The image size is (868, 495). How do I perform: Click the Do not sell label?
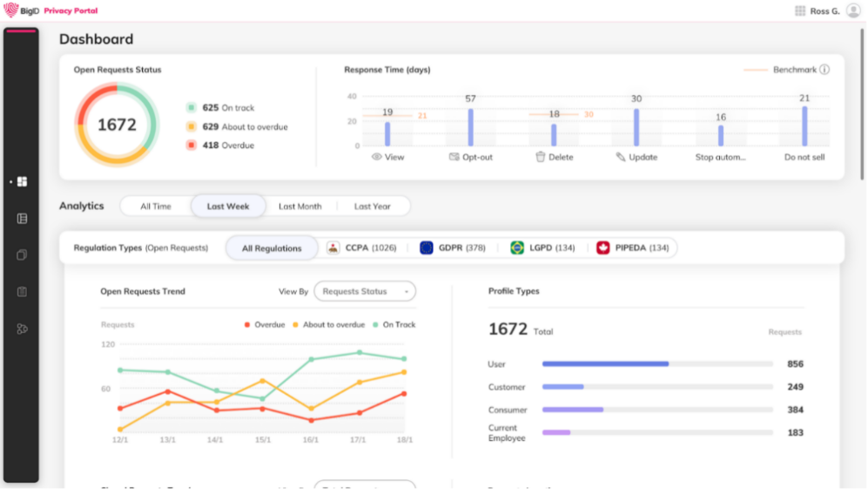pyautogui.click(x=804, y=158)
